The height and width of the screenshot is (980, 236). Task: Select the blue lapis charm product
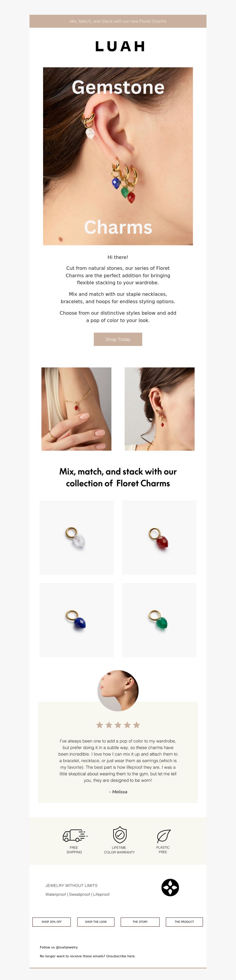pyautogui.click(x=76, y=620)
